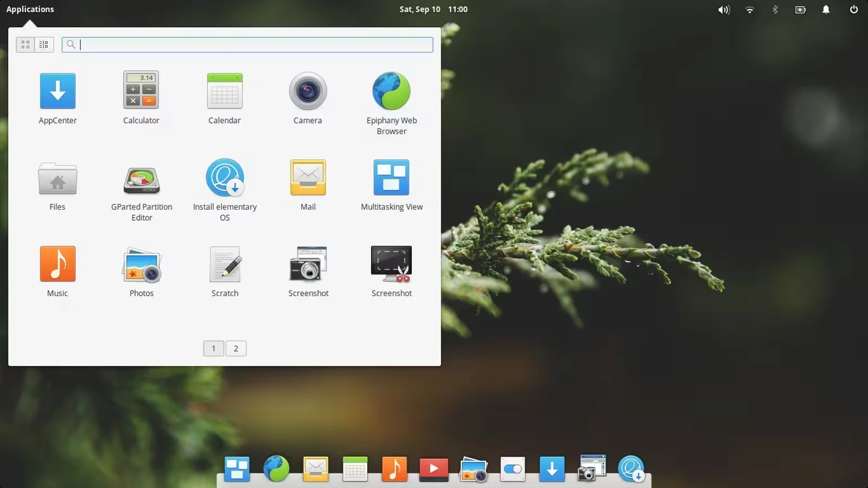The image size is (868, 488).
Task: Focus the application search field
Action: pos(255,44)
